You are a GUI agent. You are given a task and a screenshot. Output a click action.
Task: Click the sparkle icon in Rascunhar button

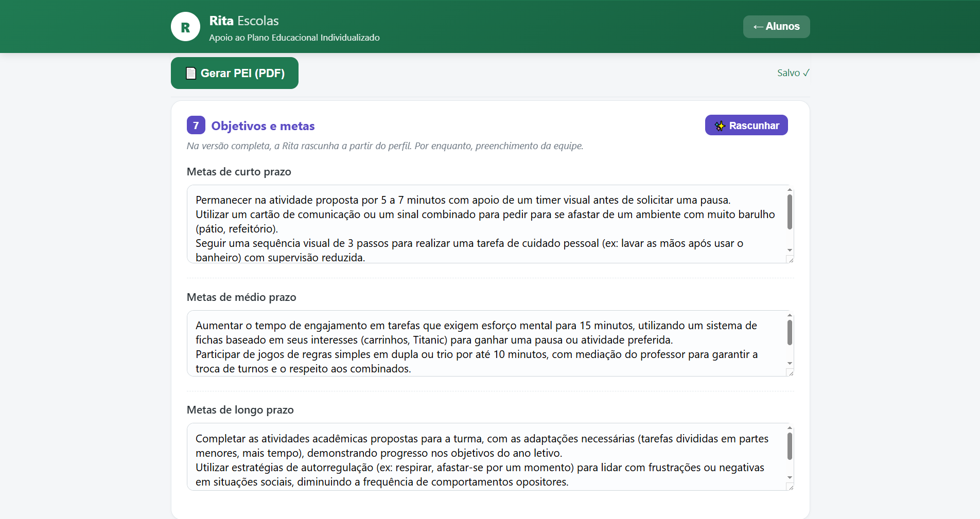720,126
